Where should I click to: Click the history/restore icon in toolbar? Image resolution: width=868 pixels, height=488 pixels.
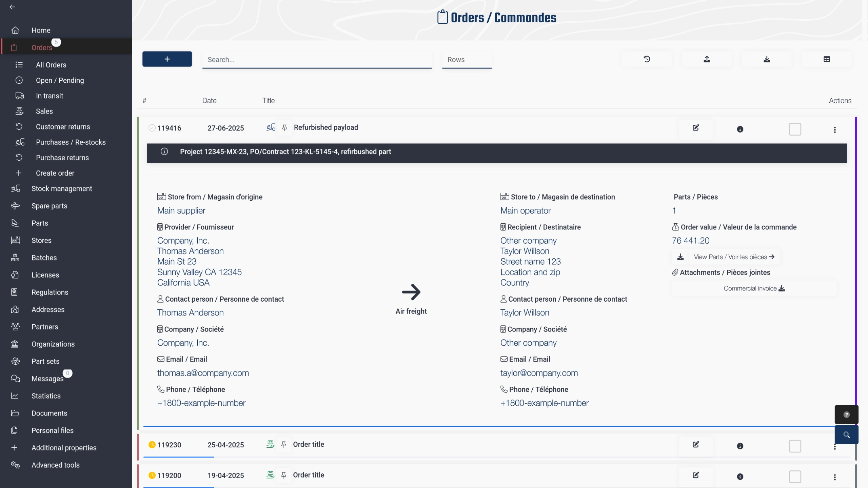click(647, 59)
